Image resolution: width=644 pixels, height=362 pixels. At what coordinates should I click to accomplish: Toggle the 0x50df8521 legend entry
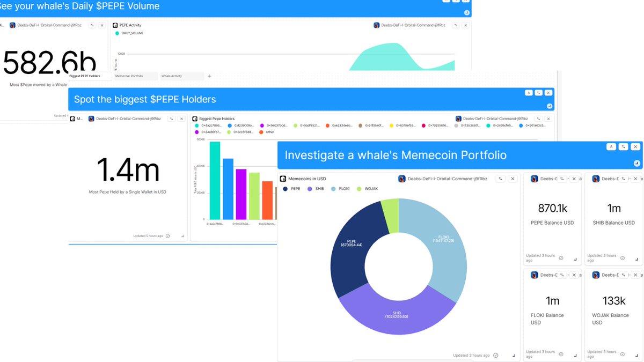click(x=306, y=125)
